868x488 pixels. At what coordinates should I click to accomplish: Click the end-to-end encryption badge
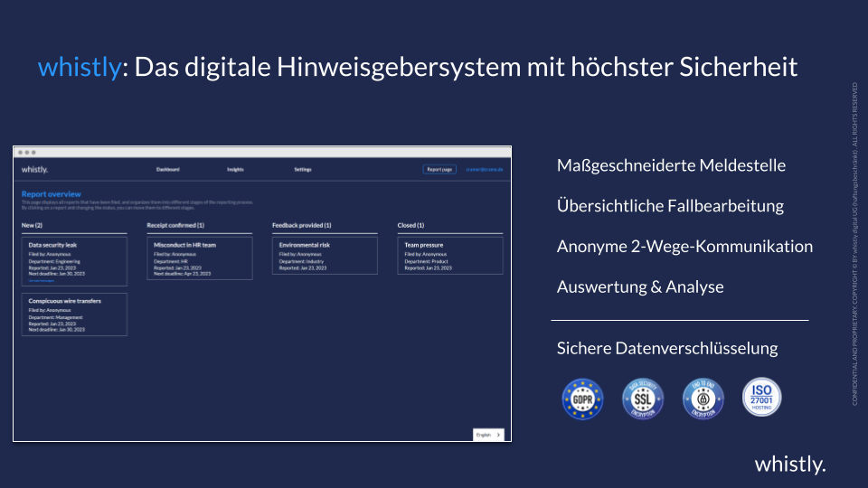(x=703, y=399)
